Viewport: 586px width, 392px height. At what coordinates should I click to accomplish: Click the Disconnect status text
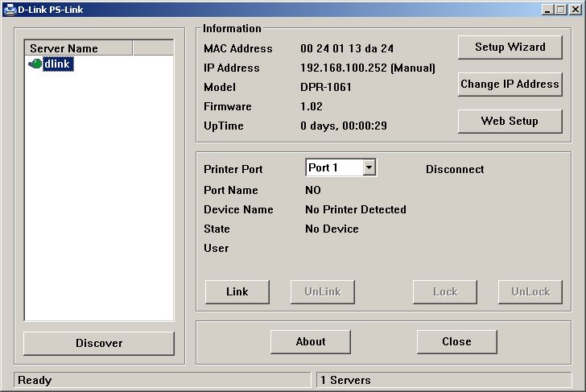[455, 169]
